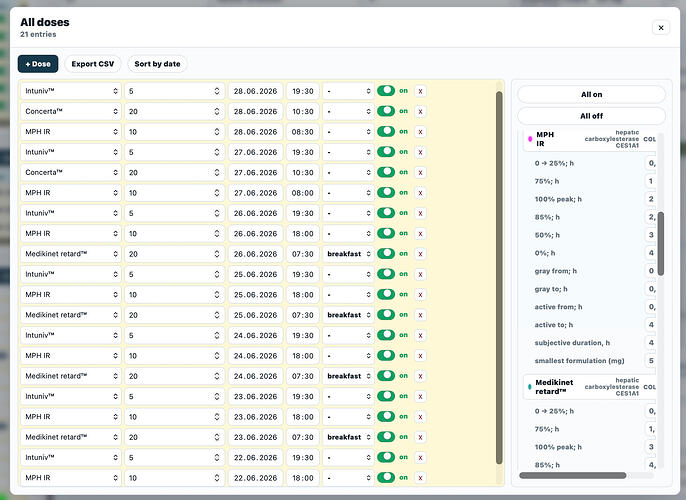Edit MPH IR 100% peak value field
Viewport: 686px width, 500px height.
tap(651, 199)
